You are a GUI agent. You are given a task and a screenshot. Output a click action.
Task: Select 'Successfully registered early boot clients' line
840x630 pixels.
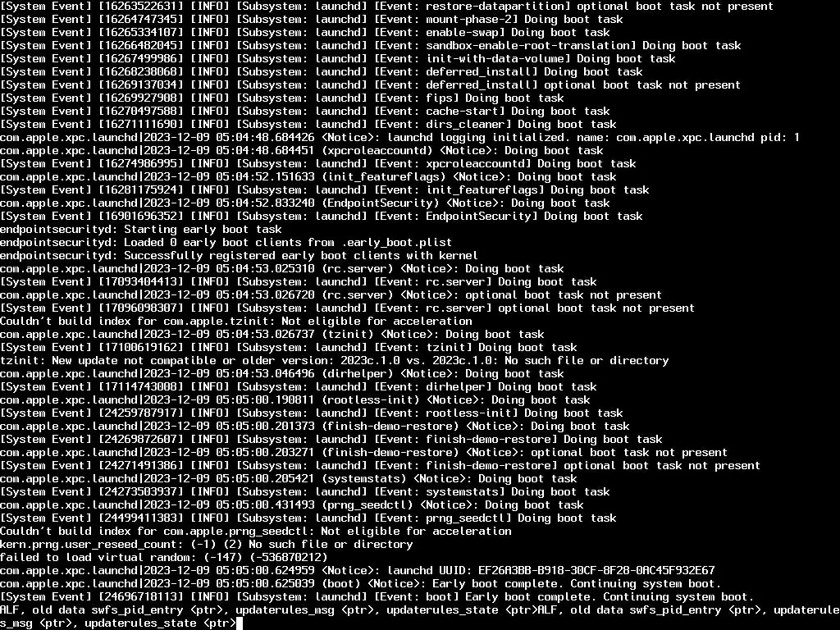pyautogui.click(x=239, y=256)
